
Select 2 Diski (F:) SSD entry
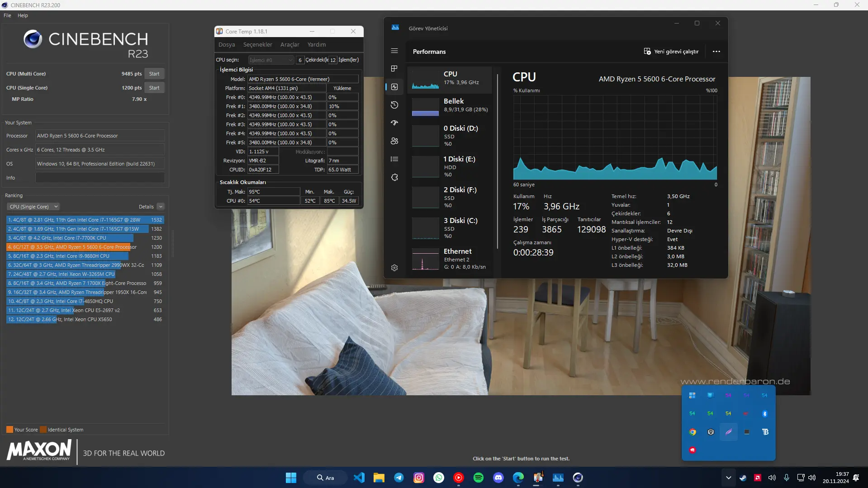tap(450, 197)
